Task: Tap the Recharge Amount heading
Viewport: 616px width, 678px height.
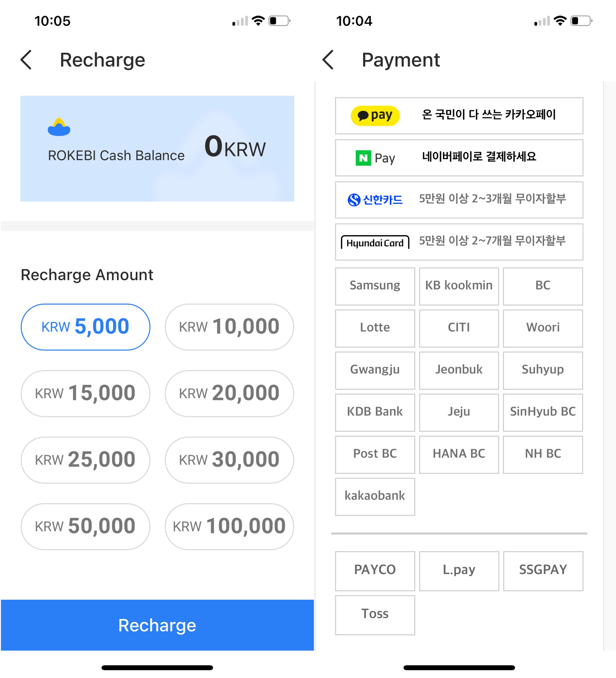Action: coord(87,275)
